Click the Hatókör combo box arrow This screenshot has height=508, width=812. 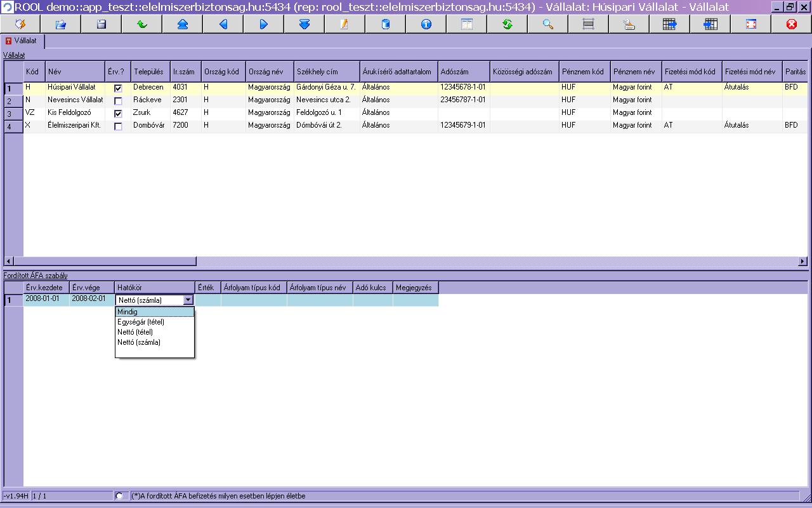click(188, 300)
